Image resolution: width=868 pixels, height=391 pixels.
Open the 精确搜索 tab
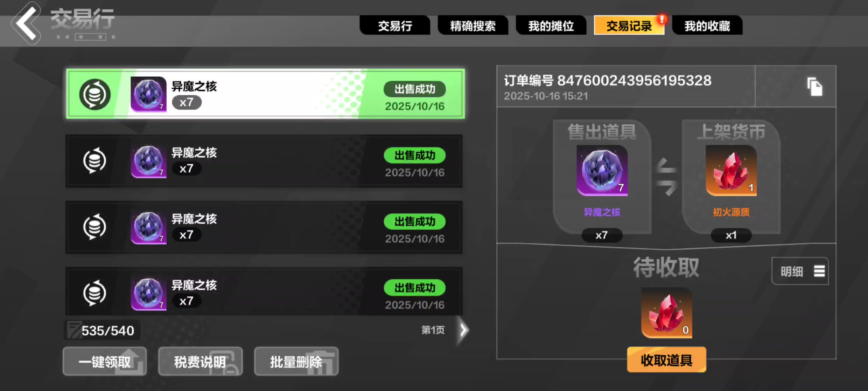473,25
